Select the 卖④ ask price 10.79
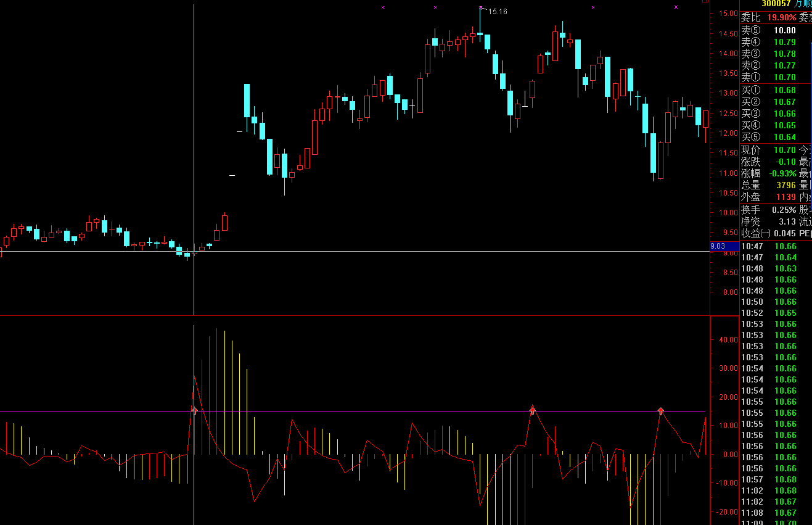This screenshot has width=812, height=525. pyautogui.click(x=785, y=42)
